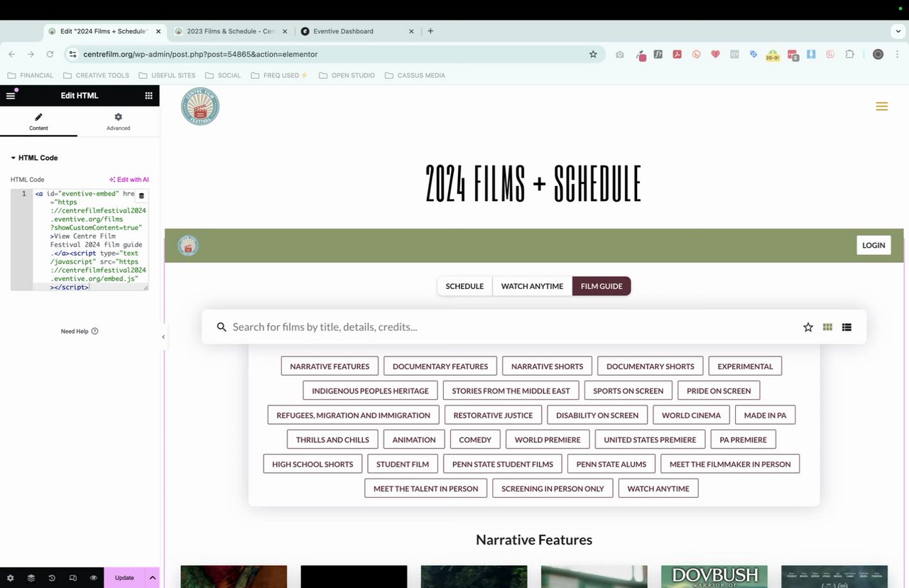
Task: Collapse the HTML Code section
Action: point(34,158)
